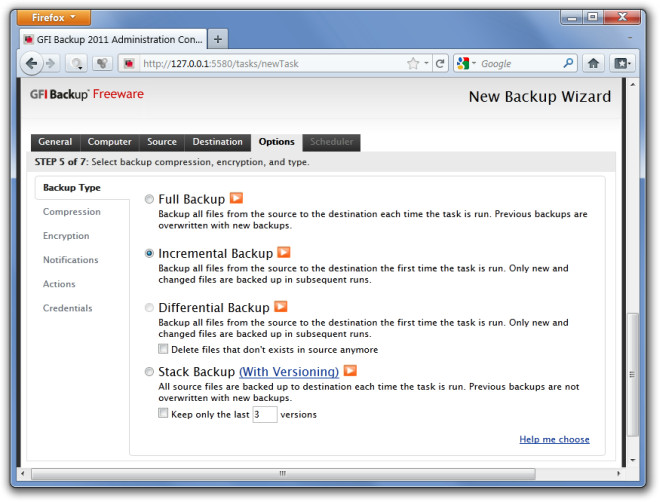Reload the page
The height and width of the screenshot is (502, 660).
[x=440, y=64]
